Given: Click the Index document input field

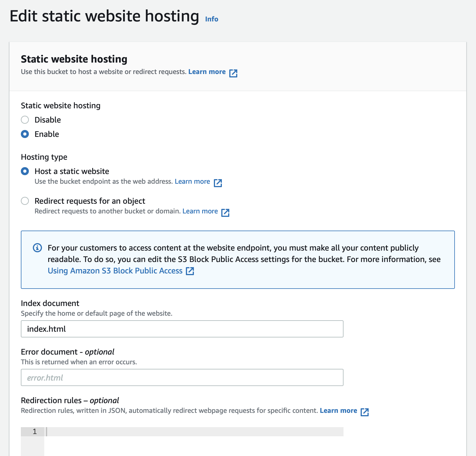Looking at the screenshot, I should pos(182,329).
